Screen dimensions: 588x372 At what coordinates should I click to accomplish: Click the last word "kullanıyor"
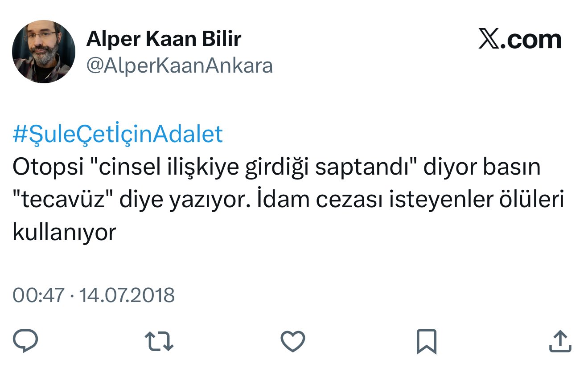pyautogui.click(x=64, y=233)
